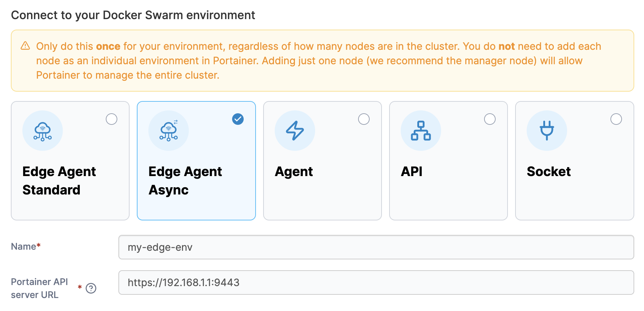This screenshot has height=311, width=644.
Task: Click the API network diagram icon
Action: coord(421,131)
